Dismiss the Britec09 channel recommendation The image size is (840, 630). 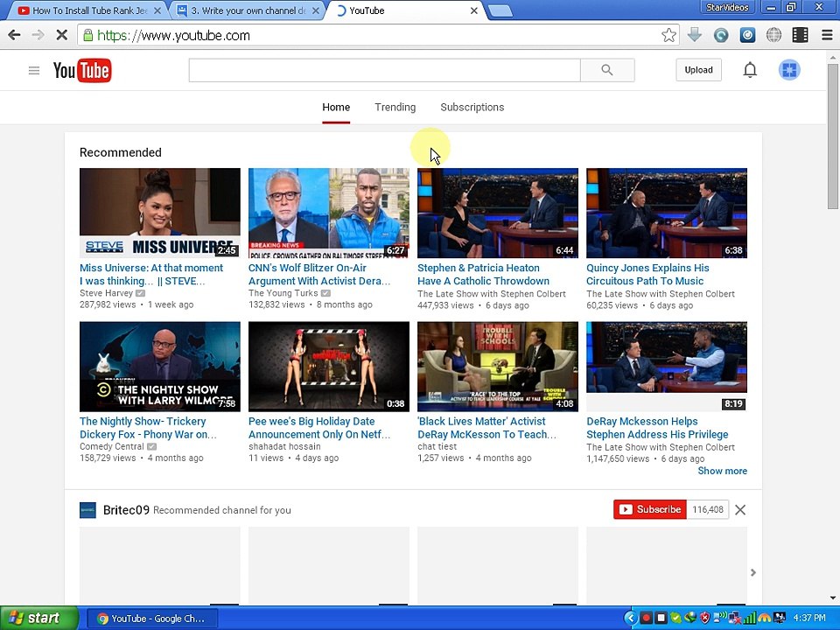pos(740,510)
